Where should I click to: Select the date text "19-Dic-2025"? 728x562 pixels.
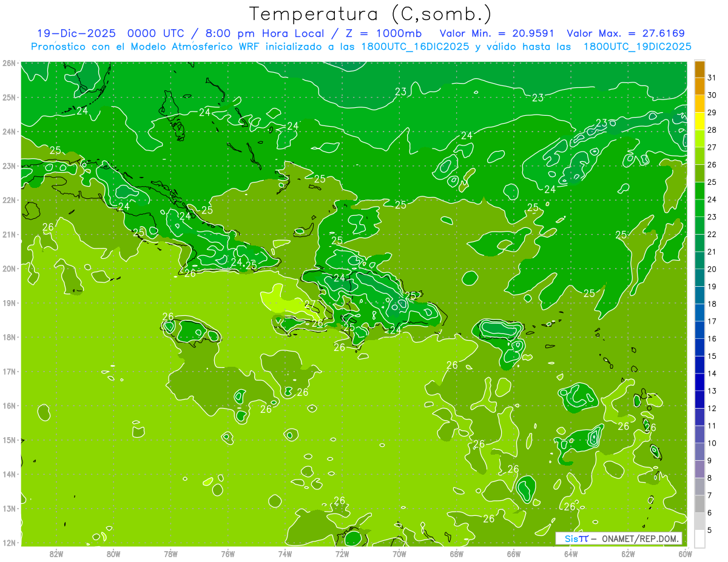click(x=76, y=33)
